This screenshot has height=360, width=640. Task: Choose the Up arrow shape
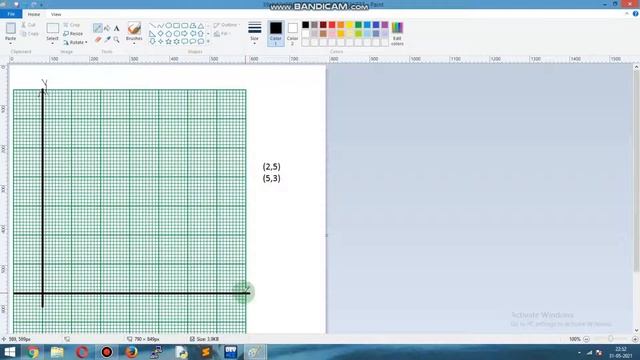(201, 33)
